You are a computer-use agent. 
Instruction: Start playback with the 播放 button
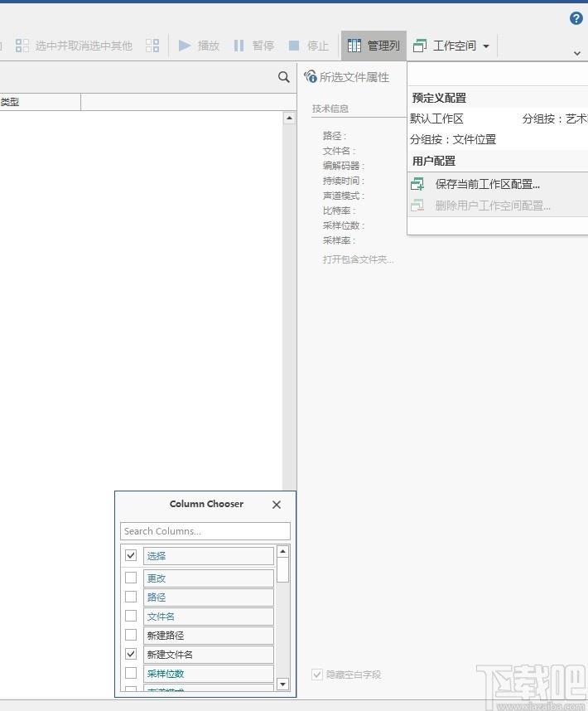click(199, 46)
